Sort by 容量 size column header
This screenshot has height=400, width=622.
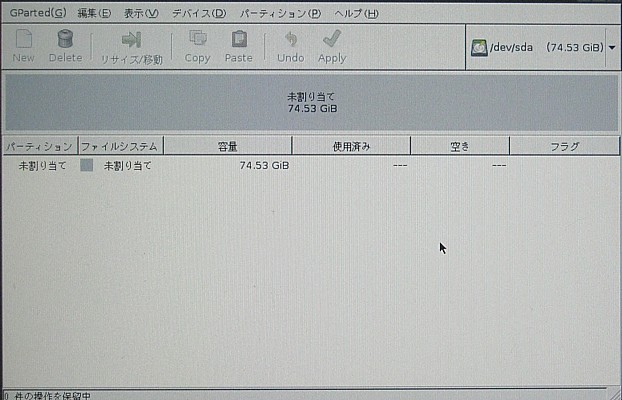228,146
